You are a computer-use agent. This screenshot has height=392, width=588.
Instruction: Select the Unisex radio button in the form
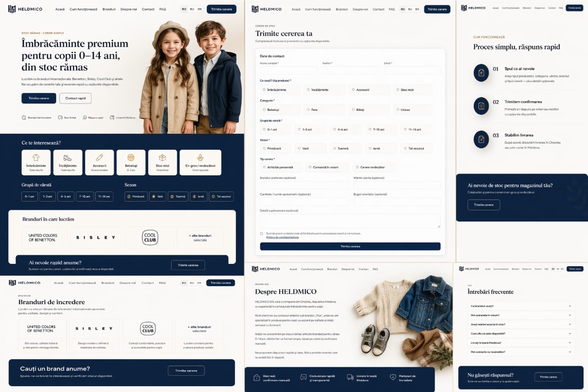397,109
